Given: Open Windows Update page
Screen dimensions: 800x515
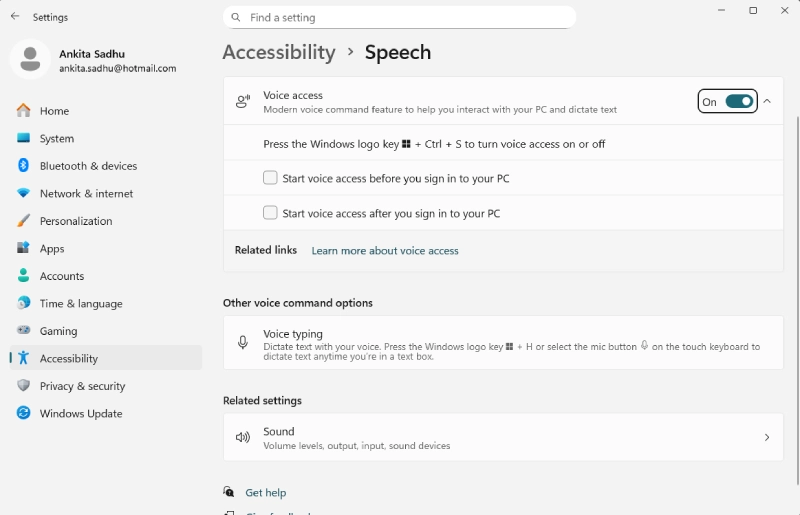Looking at the screenshot, I should (106, 414).
